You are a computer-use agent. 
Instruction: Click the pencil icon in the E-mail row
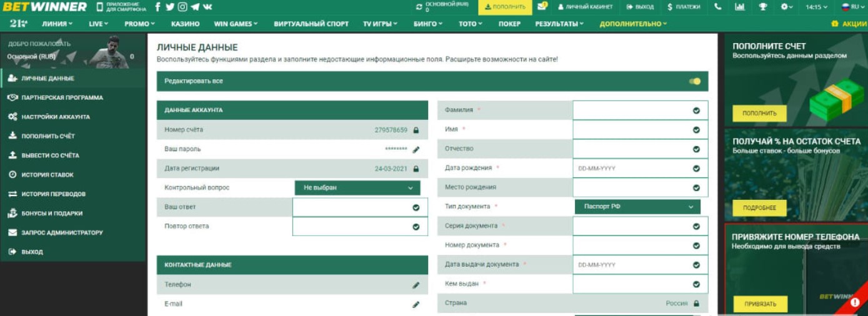416,304
